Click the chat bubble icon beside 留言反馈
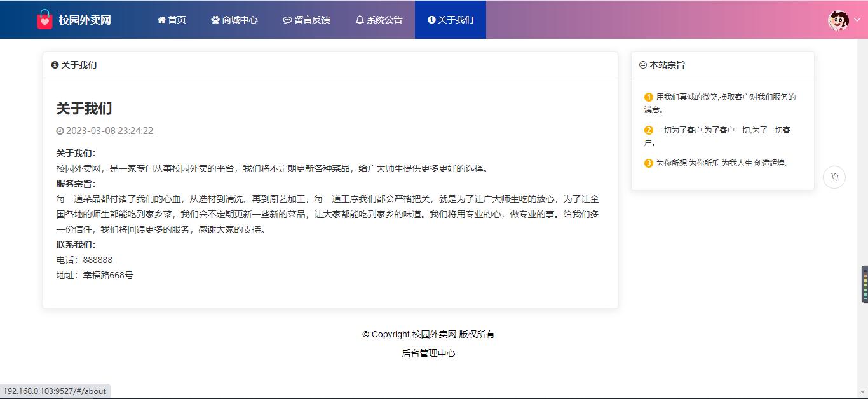The image size is (868, 399). tap(287, 20)
